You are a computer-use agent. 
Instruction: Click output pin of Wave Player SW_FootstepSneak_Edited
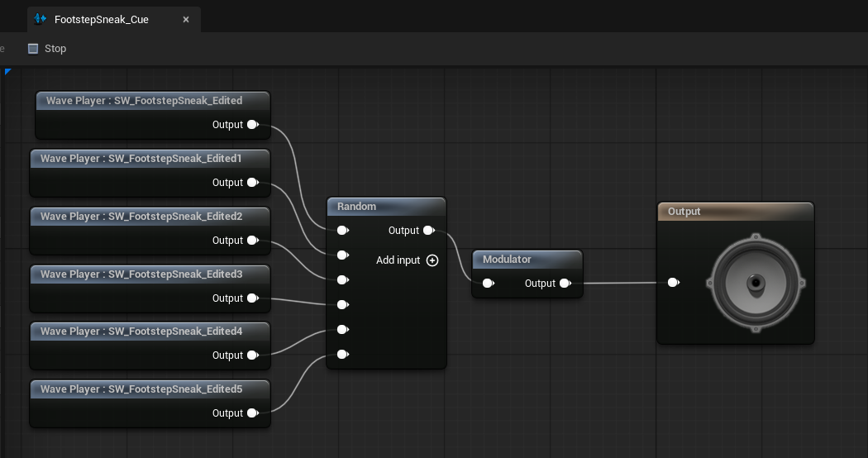click(x=253, y=125)
